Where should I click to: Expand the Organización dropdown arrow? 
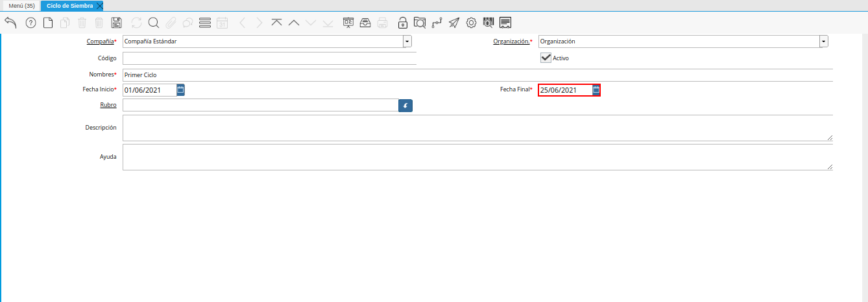[x=824, y=41]
